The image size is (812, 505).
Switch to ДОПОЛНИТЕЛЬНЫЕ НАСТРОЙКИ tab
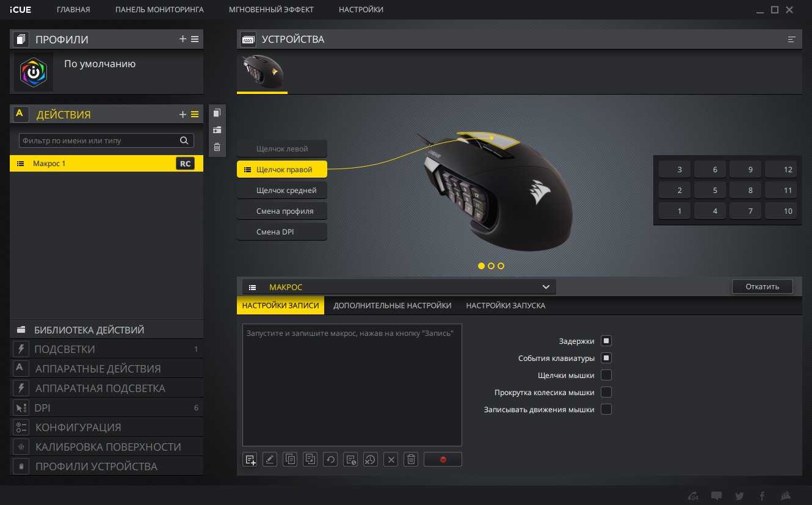[x=392, y=305]
